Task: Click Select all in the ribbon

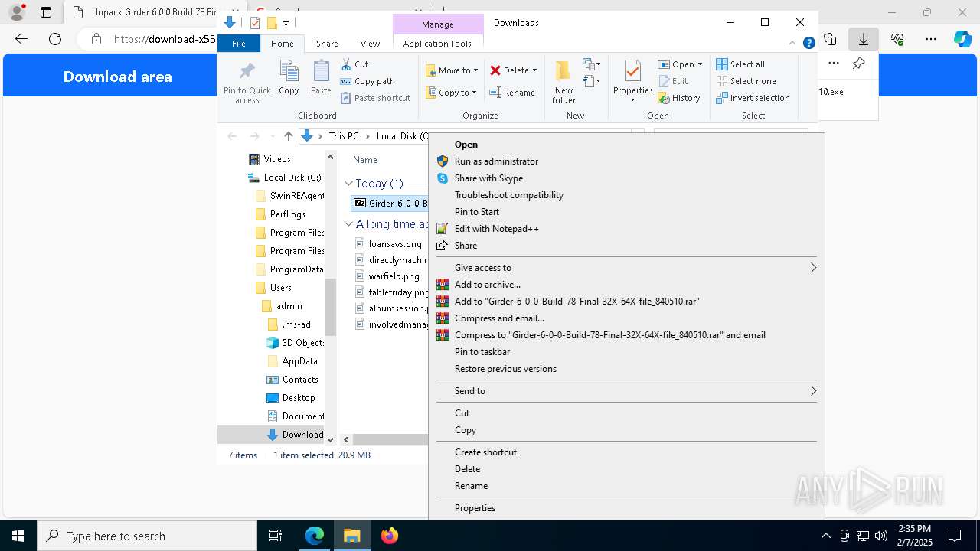Action: tap(740, 64)
